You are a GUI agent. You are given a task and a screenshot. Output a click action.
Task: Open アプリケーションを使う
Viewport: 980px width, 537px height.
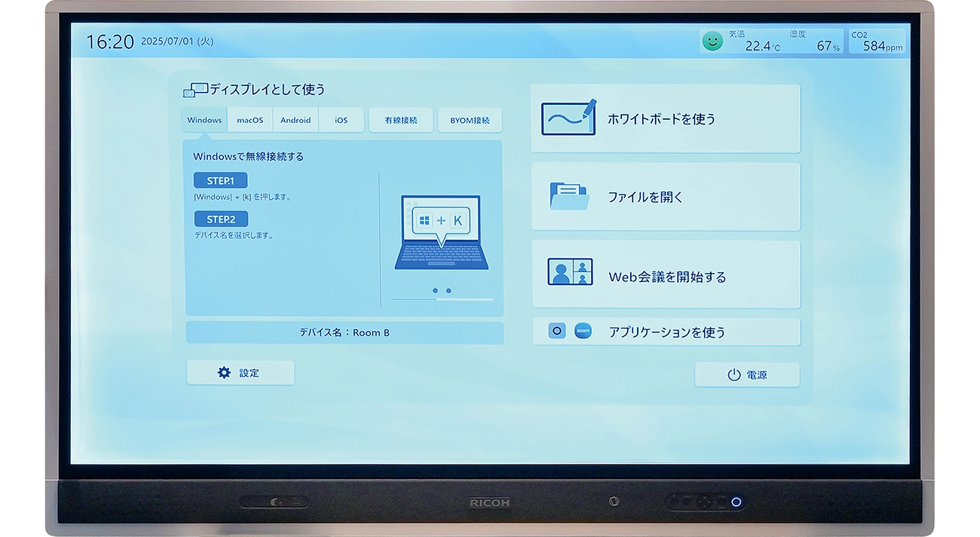[666, 332]
